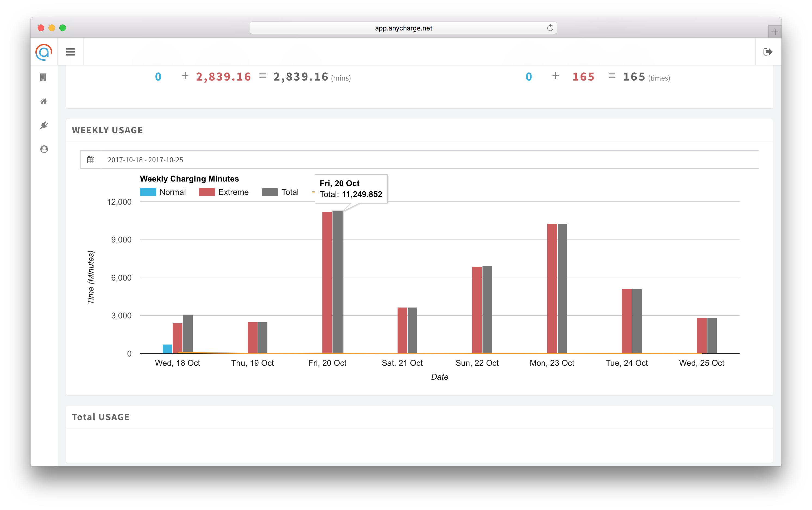Click the calendar icon beside date range
Image resolution: width=812 pixels, height=510 pixels.
click(x=91, y=160)
